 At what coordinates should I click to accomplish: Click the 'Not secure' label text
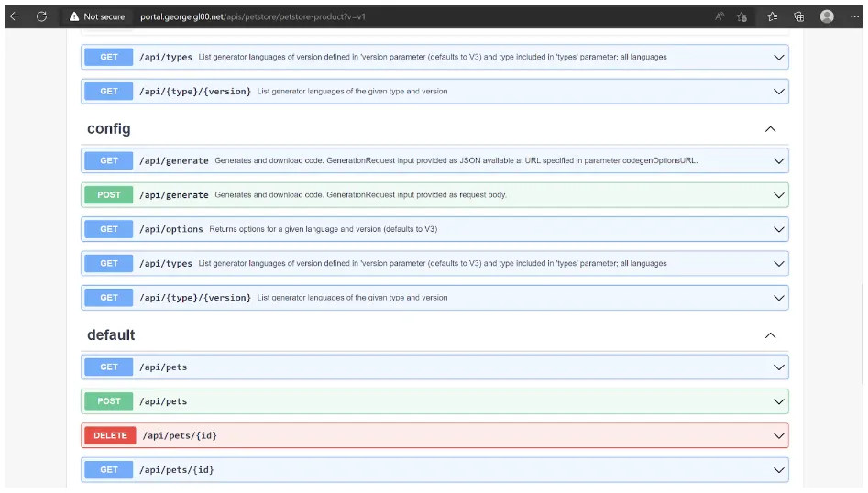(104, 16)
